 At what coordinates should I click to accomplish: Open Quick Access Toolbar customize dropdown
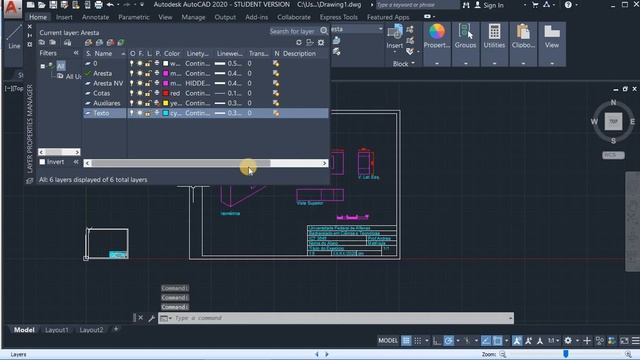[x=142, y=5]
